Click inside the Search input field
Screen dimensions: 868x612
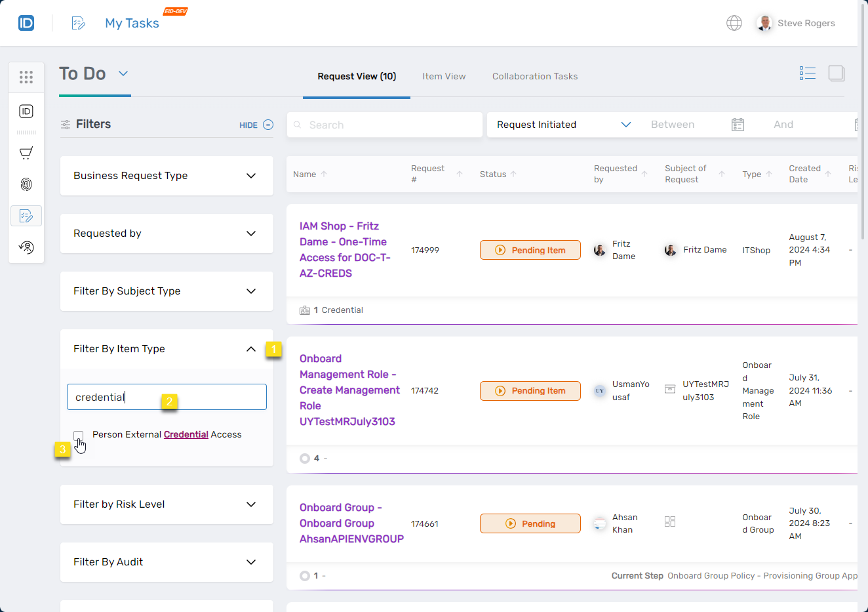(384, 125)
